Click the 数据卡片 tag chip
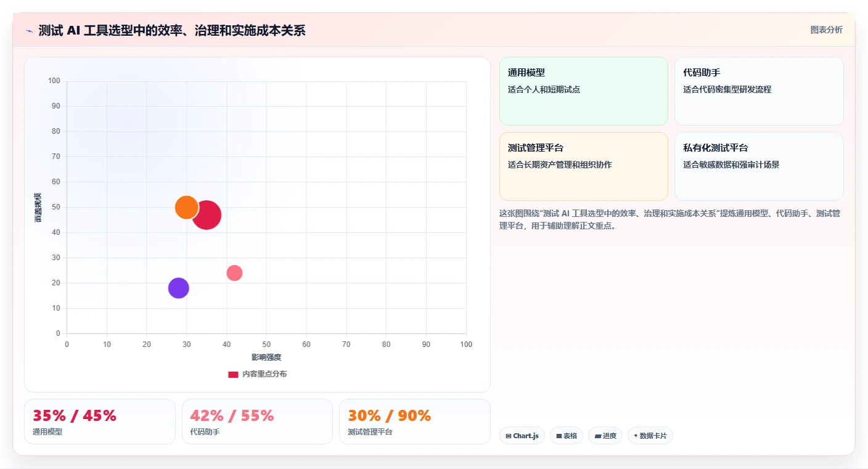Screen dimensions: 868x469 pyautogui.click(x=650, y=436)
